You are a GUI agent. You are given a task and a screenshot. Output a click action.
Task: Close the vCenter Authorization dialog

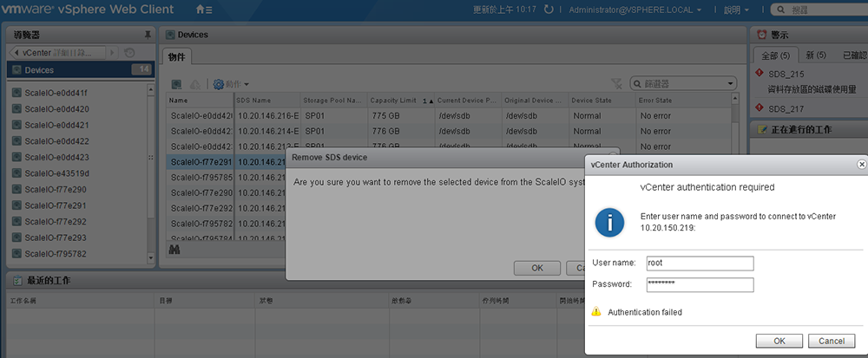tap(861, 164)
